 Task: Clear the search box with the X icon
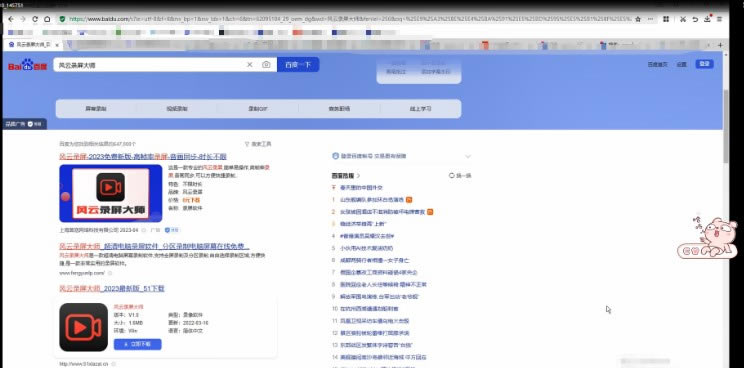250,64
